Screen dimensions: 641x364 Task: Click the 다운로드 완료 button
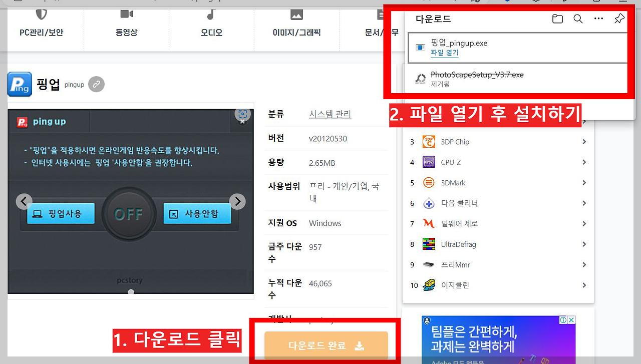coord(326,345)
